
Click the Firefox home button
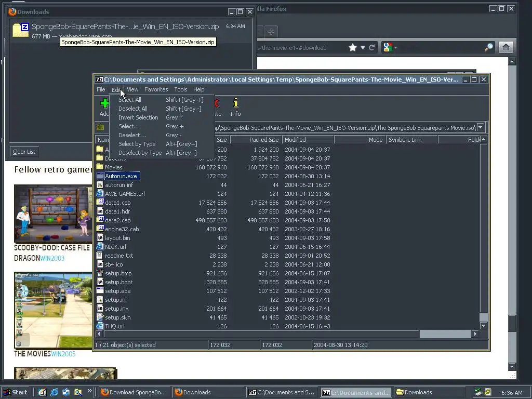click(506, 47)
